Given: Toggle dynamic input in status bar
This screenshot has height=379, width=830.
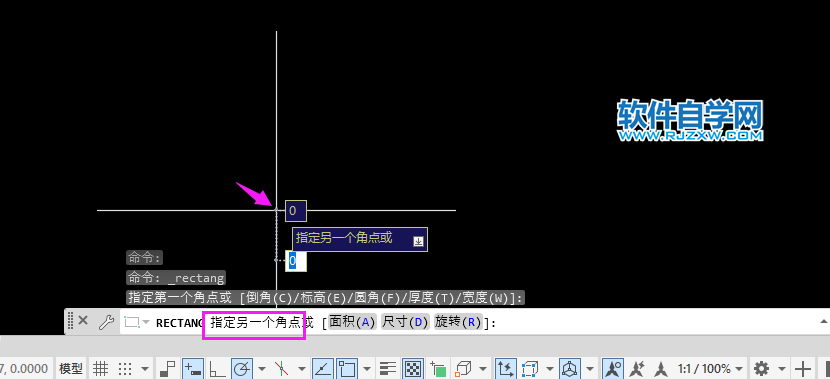Looking at the screenshot, I should click(x=192, y=367).
